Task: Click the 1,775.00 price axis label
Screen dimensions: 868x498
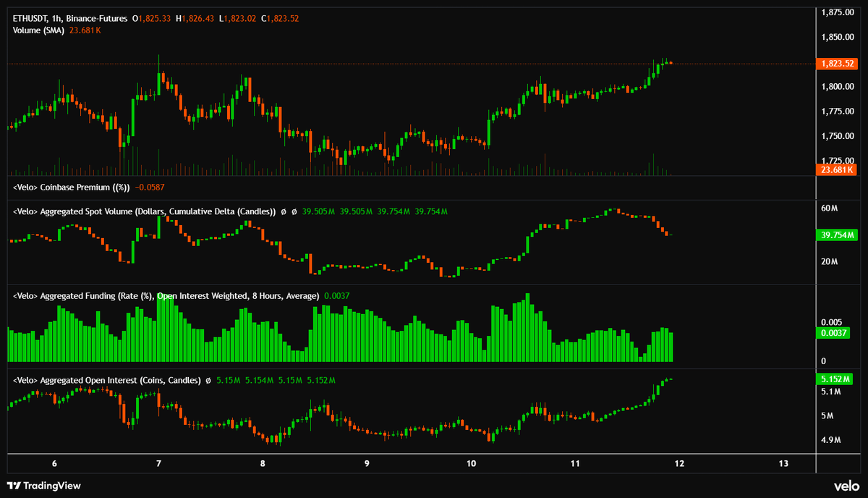Action: point(838,111)
